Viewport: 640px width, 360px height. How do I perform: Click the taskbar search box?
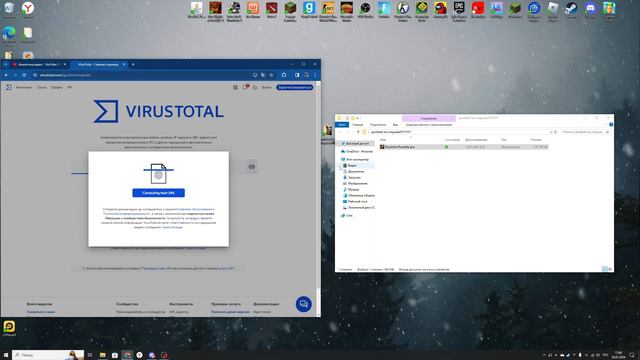coord(48,355)
